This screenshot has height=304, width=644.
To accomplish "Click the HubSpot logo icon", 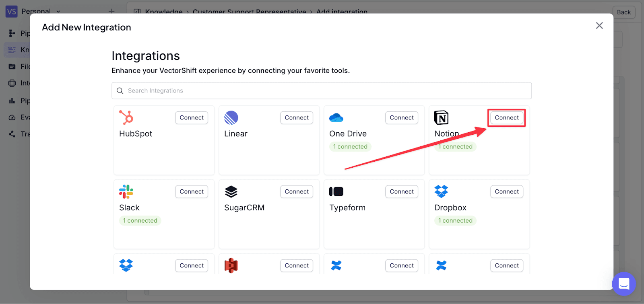I will click(126, 117).
